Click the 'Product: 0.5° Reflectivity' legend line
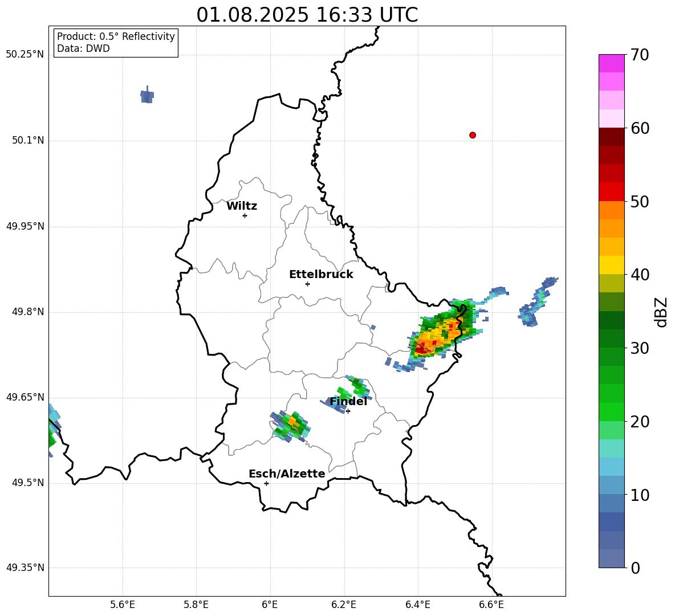The image size is (675, 616). point(116,36)
